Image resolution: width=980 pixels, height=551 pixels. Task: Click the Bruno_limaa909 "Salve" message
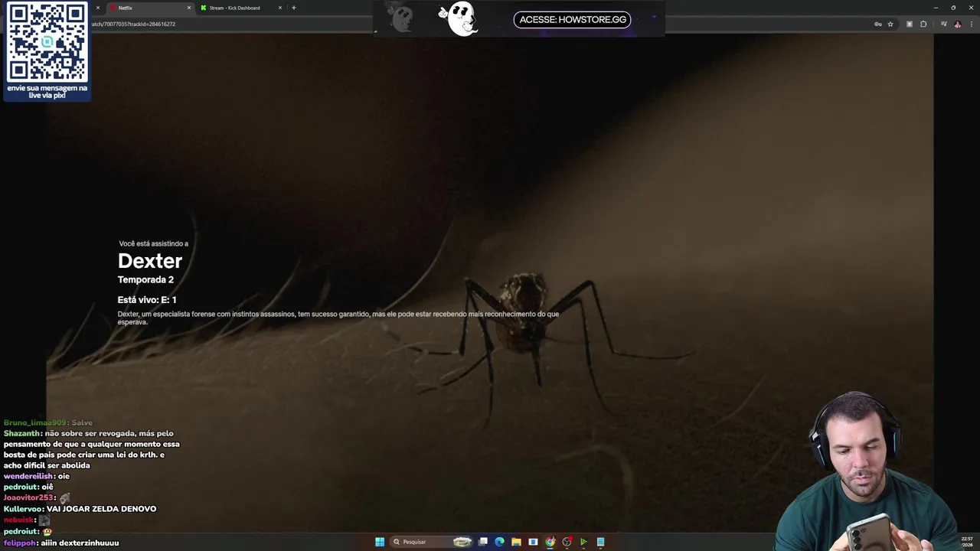[47, 422]
